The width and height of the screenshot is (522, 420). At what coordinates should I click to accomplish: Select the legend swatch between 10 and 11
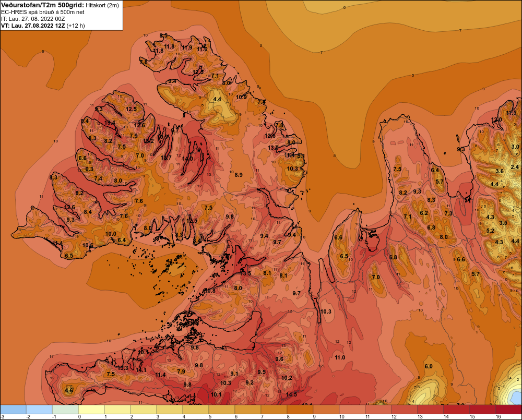pos(352,410)
